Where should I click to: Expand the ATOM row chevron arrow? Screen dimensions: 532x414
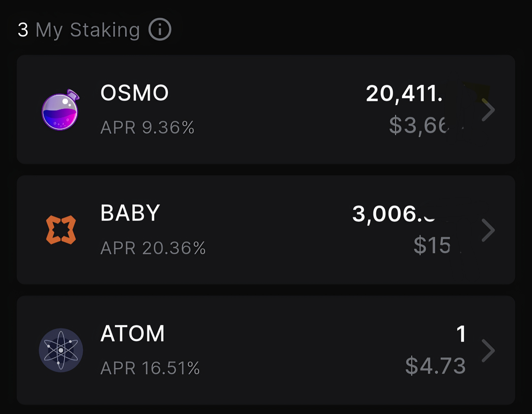pos(488,350)
